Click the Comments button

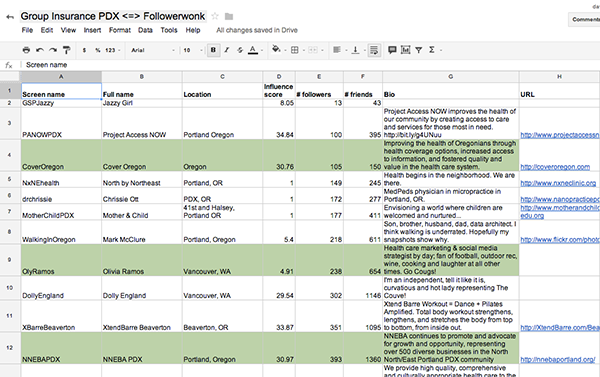pyautogui.click(x=585, y=19)
